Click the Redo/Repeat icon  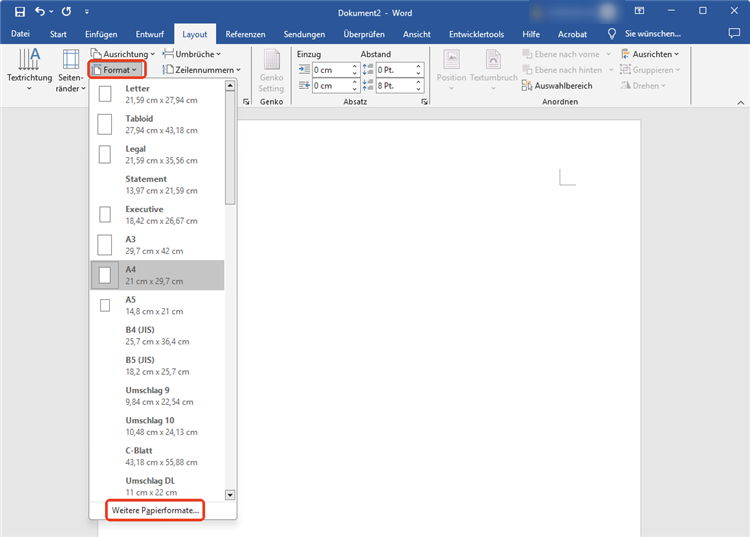66,11
